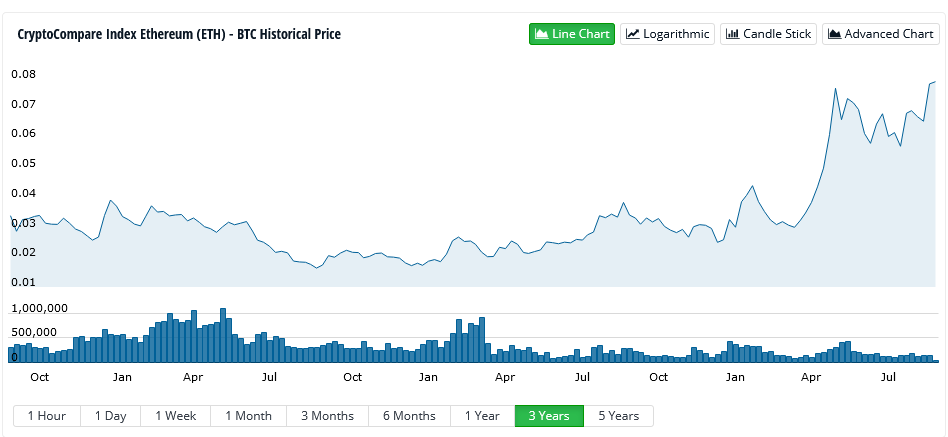Select the 3 Months time range
Viewport: 948px width, 437px height.
point(328,416)
